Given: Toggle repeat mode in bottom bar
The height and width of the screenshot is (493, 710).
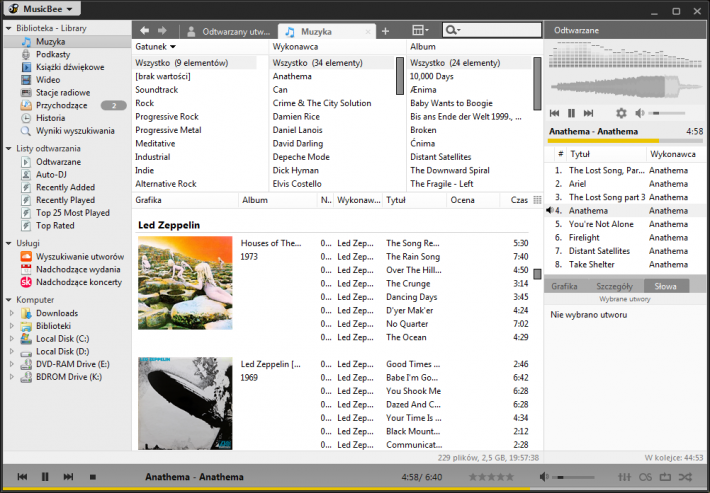Looking at the screenshot, I should pyautogui.click(x=665, y=477).
